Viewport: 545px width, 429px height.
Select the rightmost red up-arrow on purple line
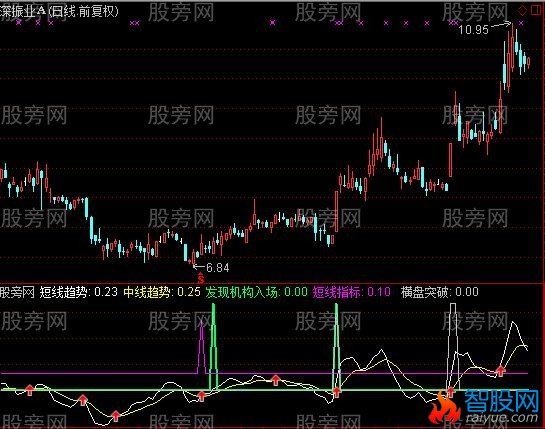[500, 371]
